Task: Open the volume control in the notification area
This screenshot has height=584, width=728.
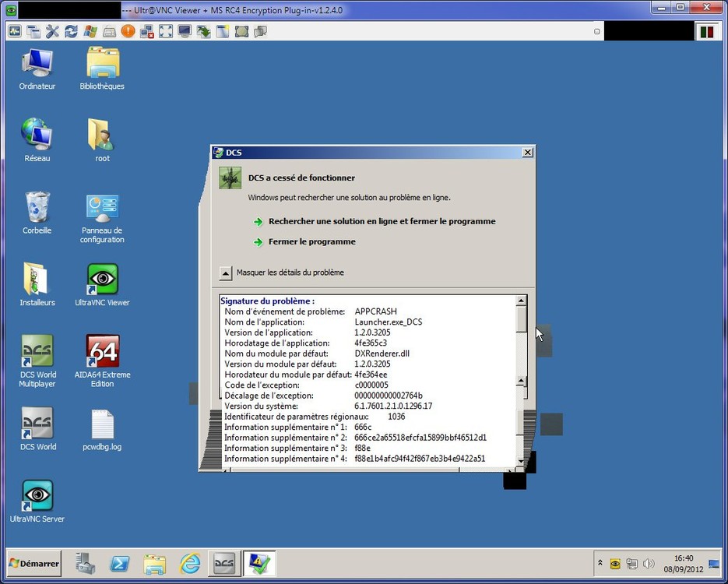Action: click(649, 563)
